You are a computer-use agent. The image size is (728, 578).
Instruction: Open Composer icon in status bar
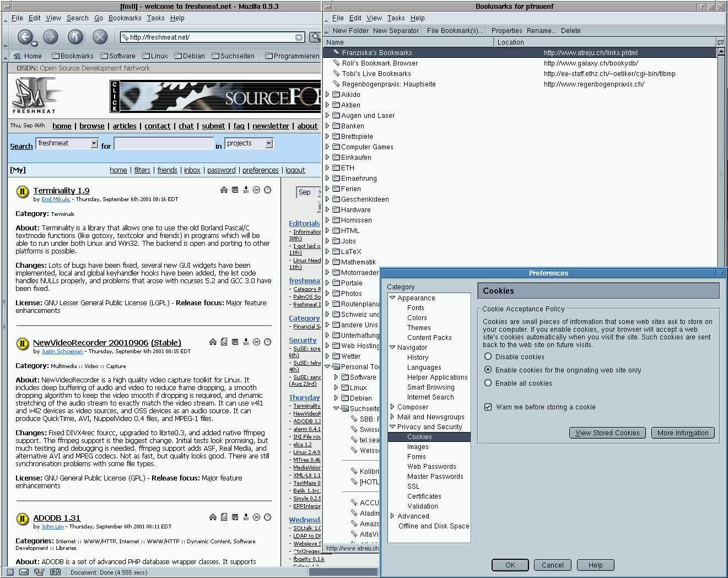coord(39,572)
